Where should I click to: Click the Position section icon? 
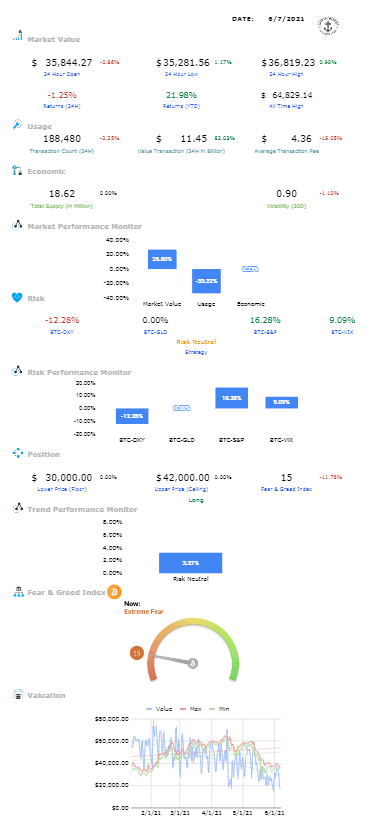coord(18,454)
